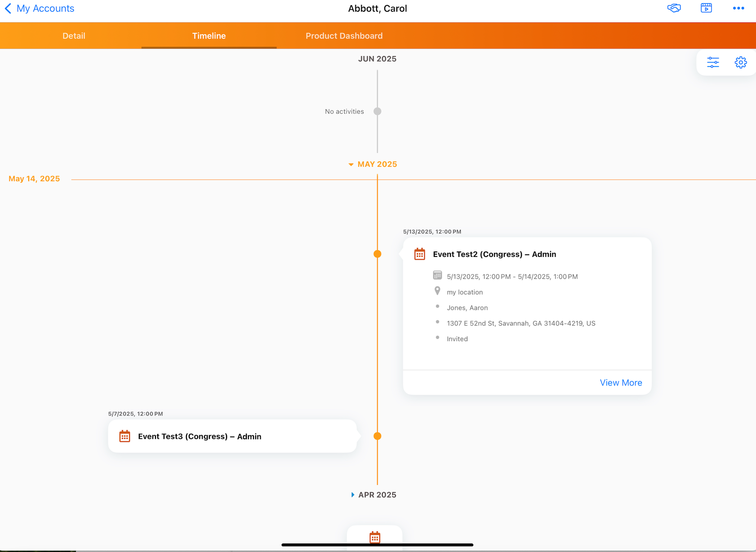Open timeline filter sliders icon
This screenshot has height=552, width=756.
tap(713, 62)
